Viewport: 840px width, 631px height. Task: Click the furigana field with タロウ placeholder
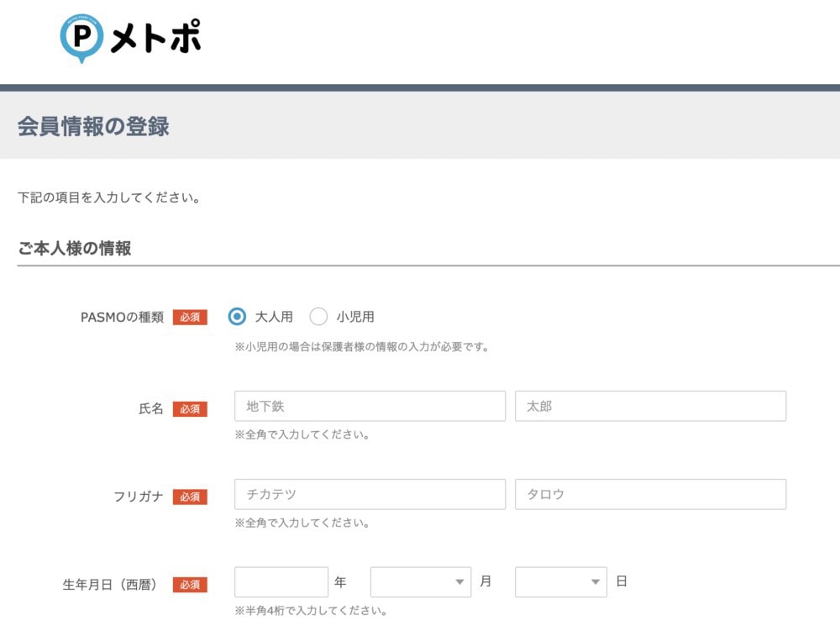(650, 494)
